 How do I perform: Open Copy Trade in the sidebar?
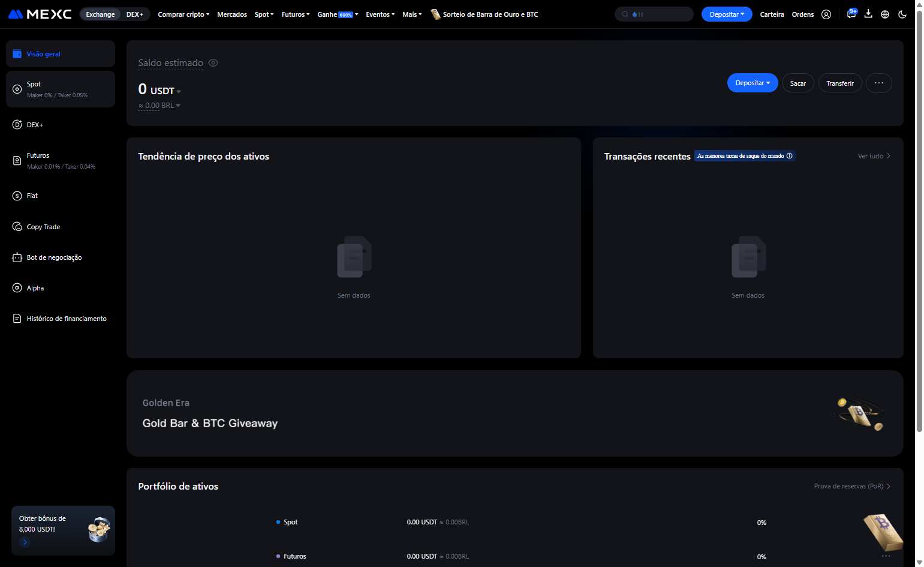(61, 227)
